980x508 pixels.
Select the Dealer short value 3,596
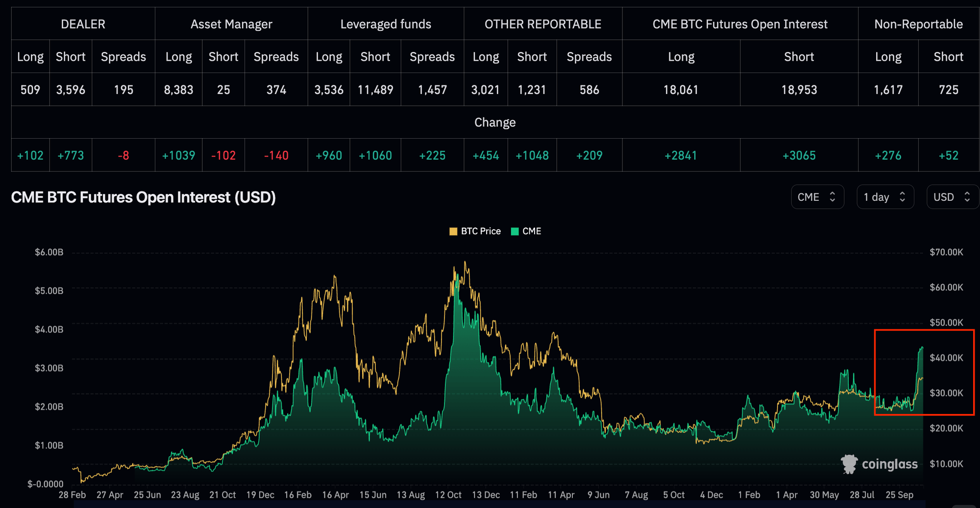click(71, 90)
